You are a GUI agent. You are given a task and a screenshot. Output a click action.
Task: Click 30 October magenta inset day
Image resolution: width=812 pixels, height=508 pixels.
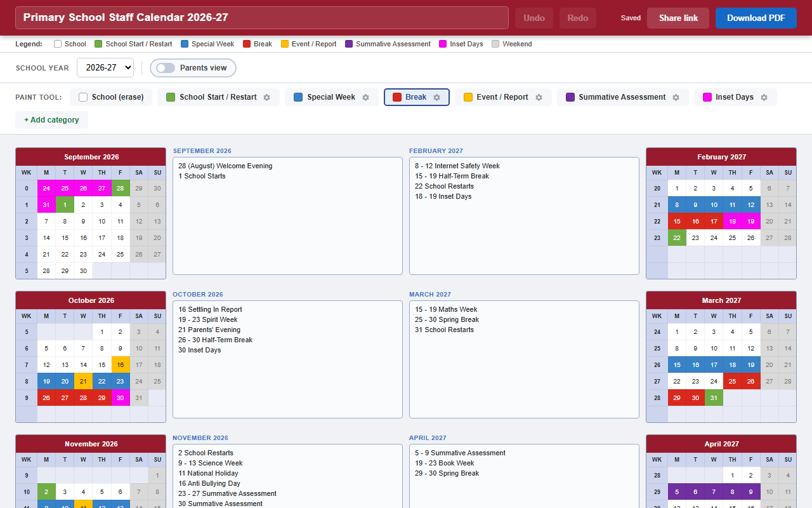point(121,398)
